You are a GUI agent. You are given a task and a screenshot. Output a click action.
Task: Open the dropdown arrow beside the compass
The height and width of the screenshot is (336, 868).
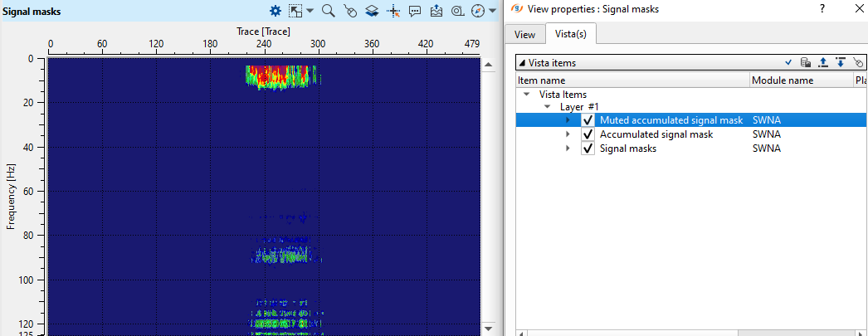(x=490, y=11)
